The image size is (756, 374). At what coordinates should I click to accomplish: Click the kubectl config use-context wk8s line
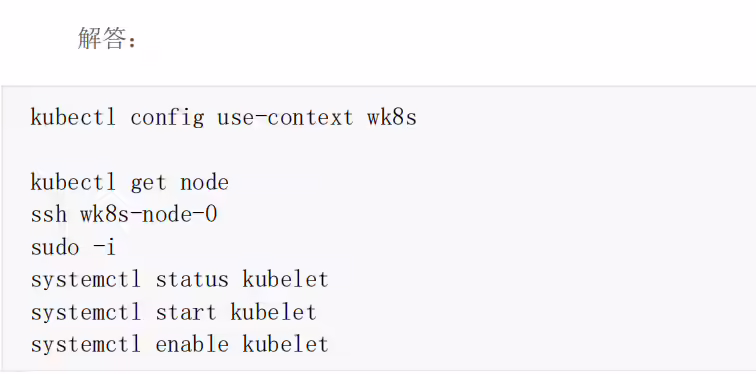click(x=224, y=118)
